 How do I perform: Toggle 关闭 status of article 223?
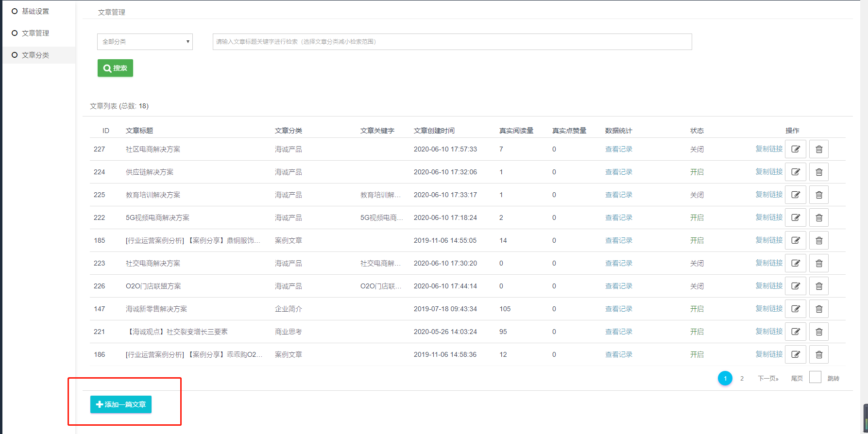(697, 263)
